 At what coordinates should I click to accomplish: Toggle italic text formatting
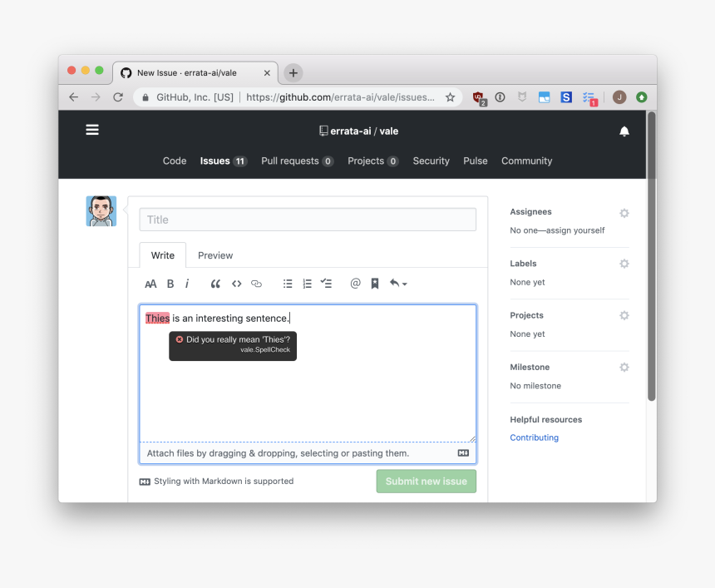tap(187, 284)
